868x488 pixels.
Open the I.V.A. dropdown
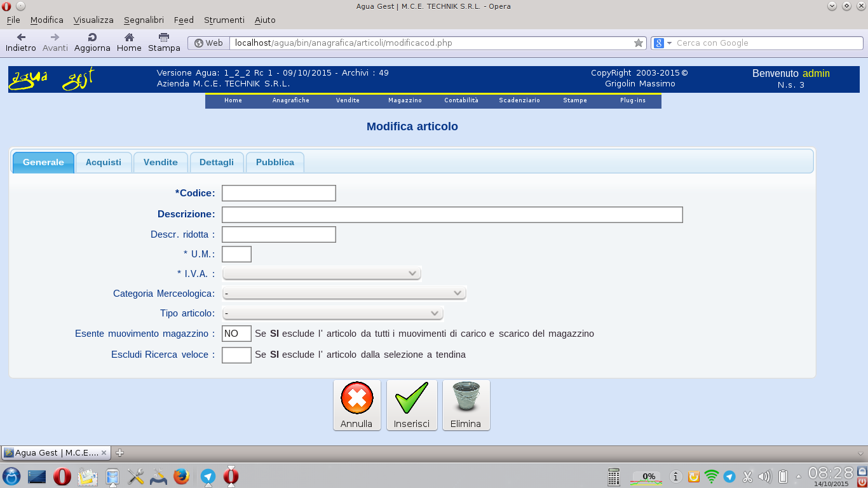click(322, 273)
